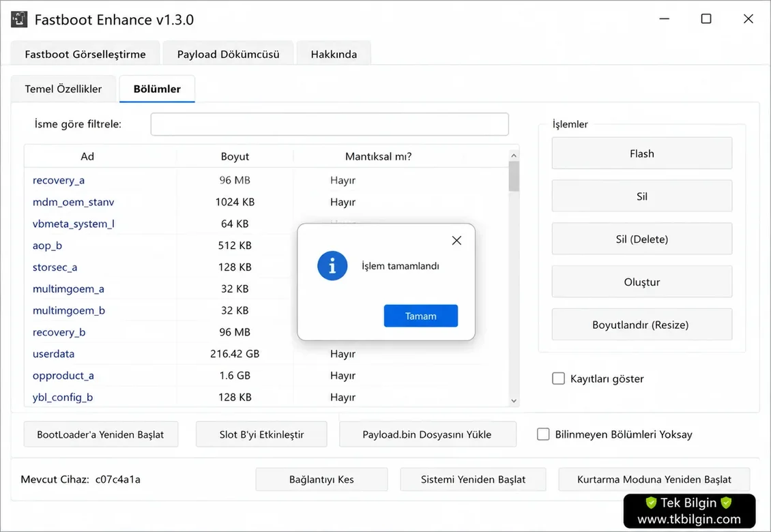
Task: Click the Sil button
Action: (641, 196)
